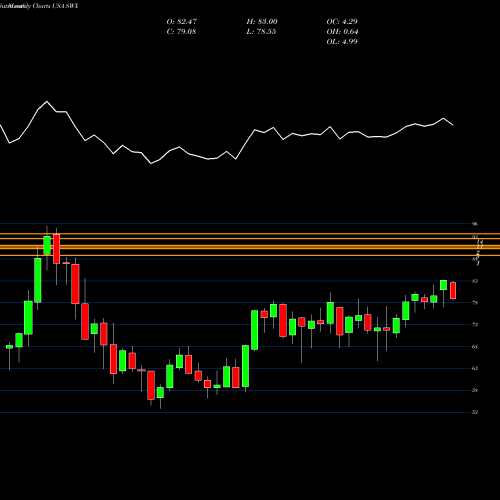Select the close value 'C: 79.08'
Viewport: 500px width, 500px height.
point(181,32)
